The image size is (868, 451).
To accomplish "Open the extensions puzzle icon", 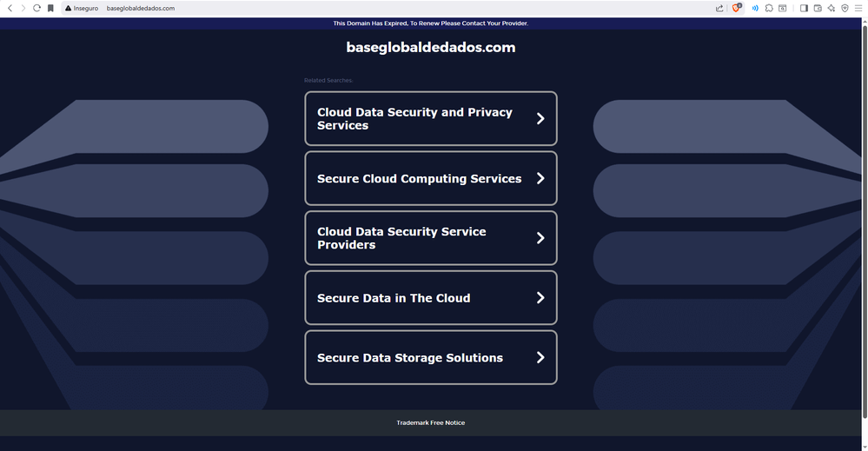I will pyautogui.click(x=769, y=8).
